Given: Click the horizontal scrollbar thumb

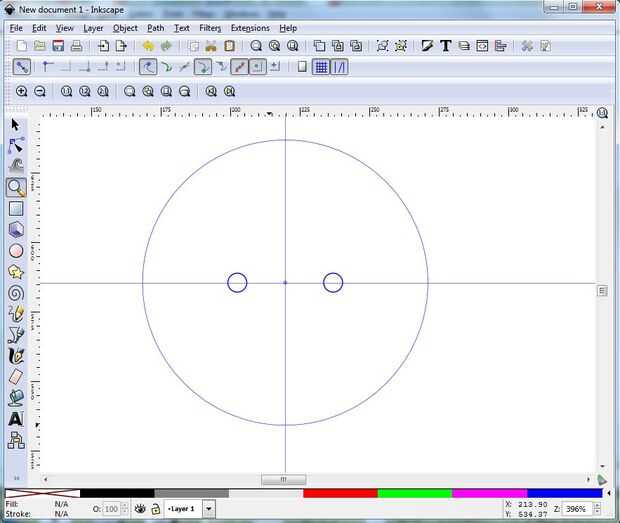Looking at the screenshot, I should point(283,480).
